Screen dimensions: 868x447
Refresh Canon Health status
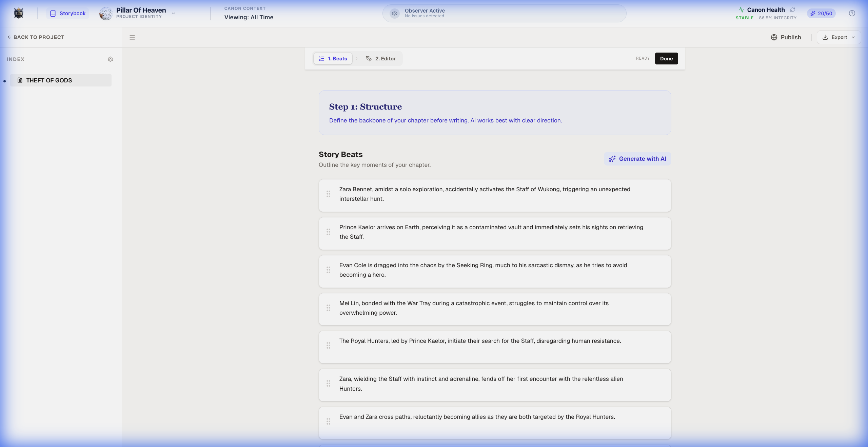coord(793,9)
